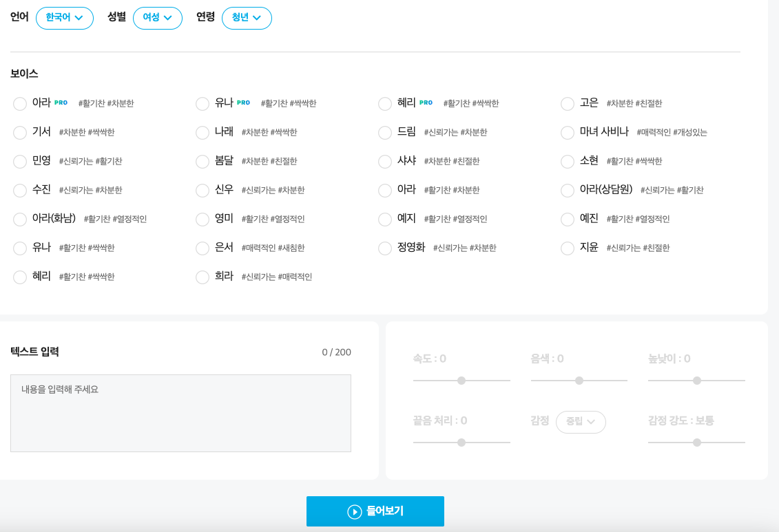The width and height of the screenshot is (779, 532).
Task: Select the 예진 voice radio button
Action: [x=568, y=220]
